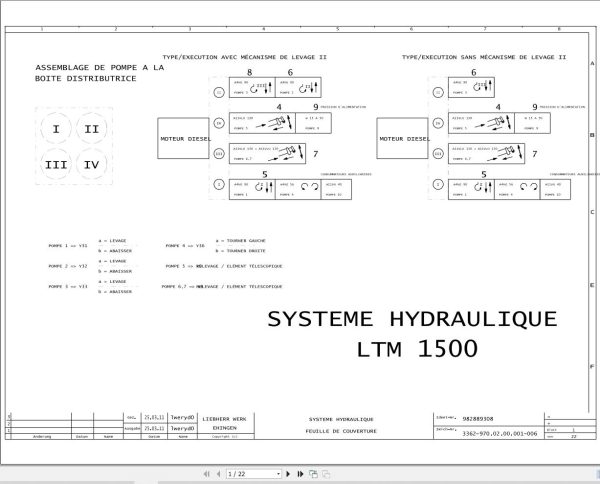Viewport: 600px width, 484px height.
Task: Advance to the next page
Action: click(x=288, y=474)
